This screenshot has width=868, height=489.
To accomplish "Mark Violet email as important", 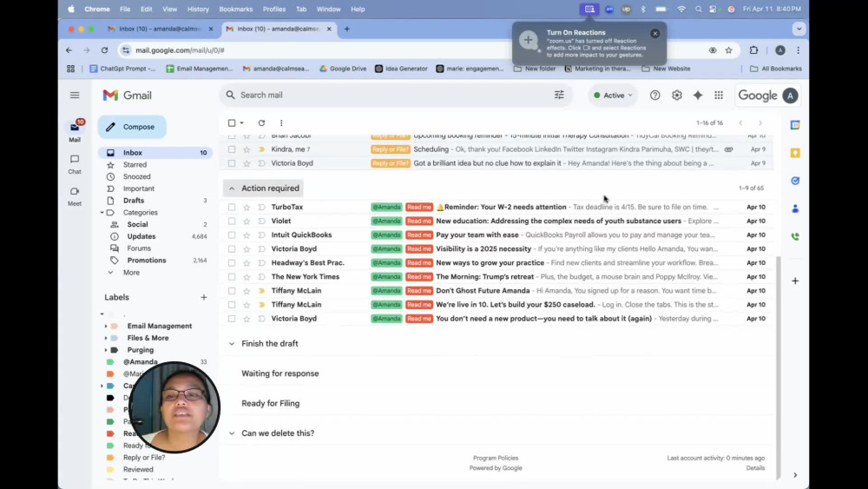I will (x=261, y=221).
